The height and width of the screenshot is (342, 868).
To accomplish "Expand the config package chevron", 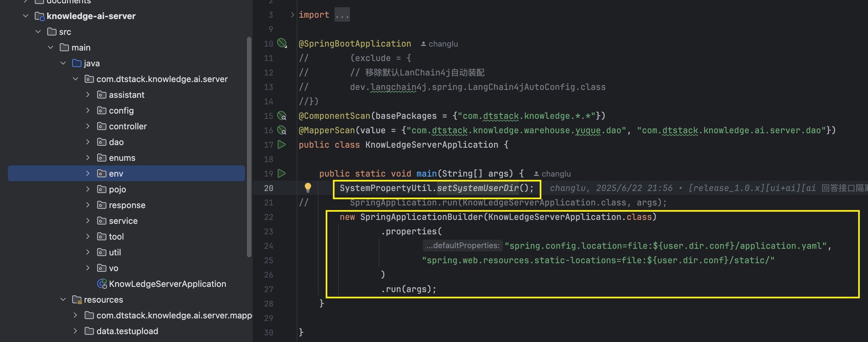I will (x=88, y=111).
